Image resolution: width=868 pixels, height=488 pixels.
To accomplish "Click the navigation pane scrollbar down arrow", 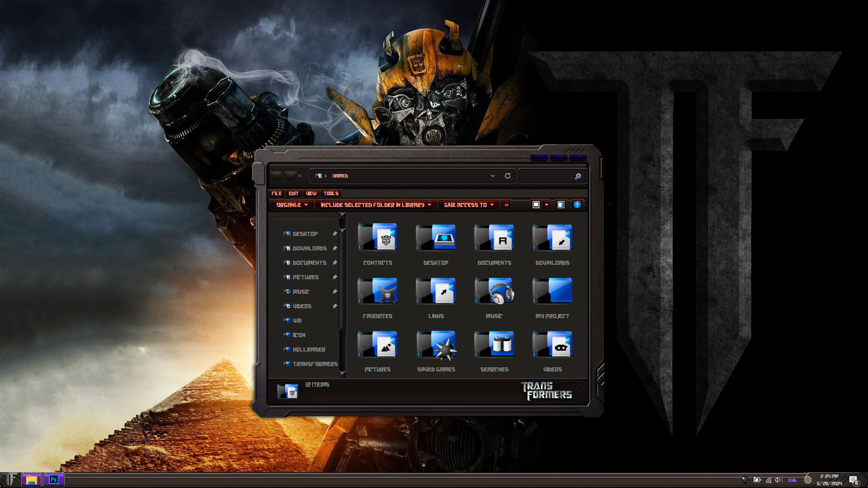I will [342, 374].
